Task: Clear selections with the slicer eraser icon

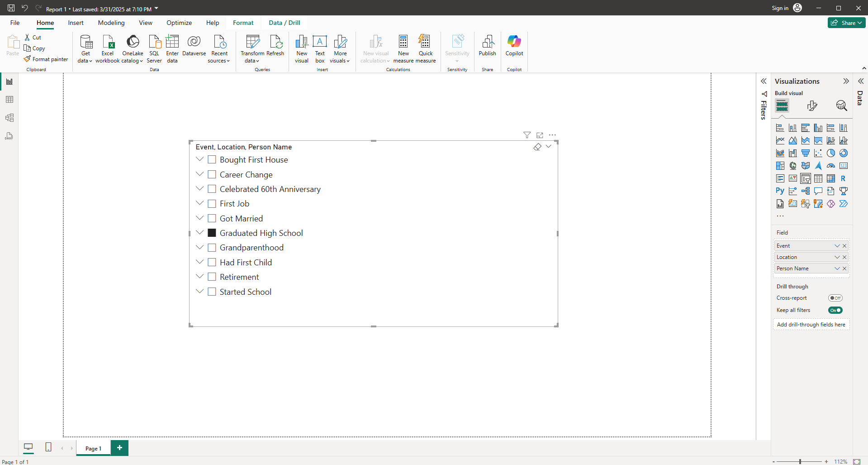Action: pyautogui.click(x=537, y=147)
